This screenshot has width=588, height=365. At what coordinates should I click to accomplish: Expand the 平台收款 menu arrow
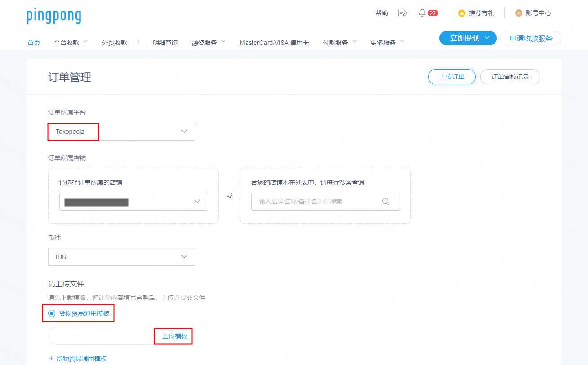click(x=85, y=42)
